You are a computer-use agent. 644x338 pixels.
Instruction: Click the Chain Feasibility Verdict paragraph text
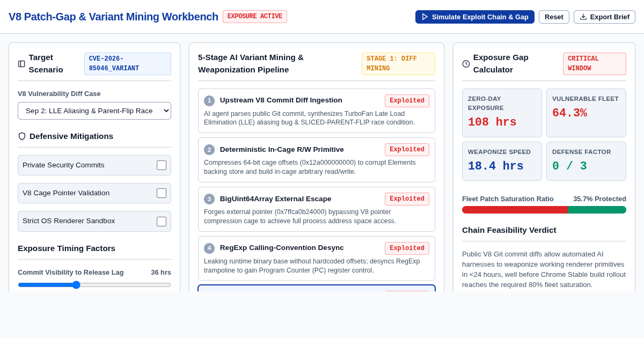[544, 269]
